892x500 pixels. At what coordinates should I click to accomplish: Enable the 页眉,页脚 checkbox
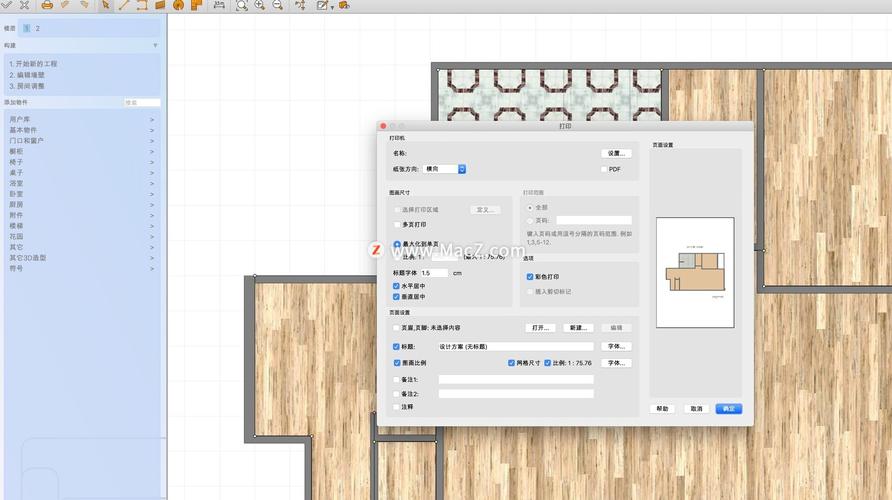tap(396, 328)
